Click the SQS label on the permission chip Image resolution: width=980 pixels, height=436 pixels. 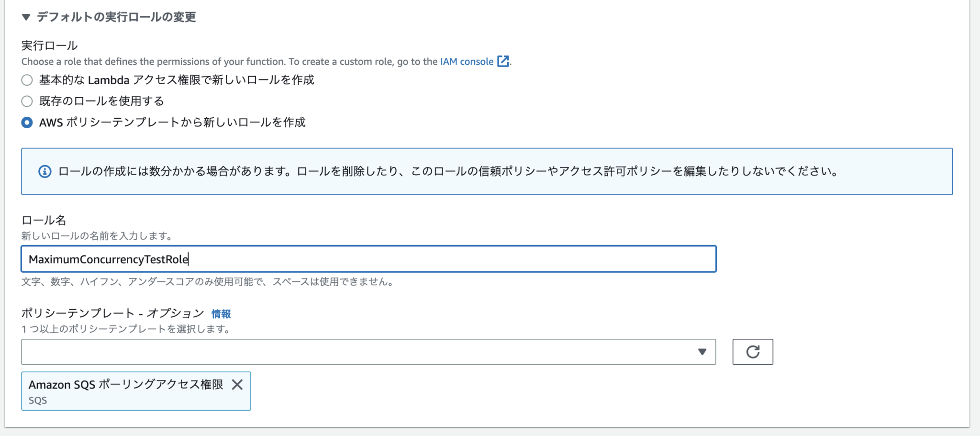(x=37, y=400)
